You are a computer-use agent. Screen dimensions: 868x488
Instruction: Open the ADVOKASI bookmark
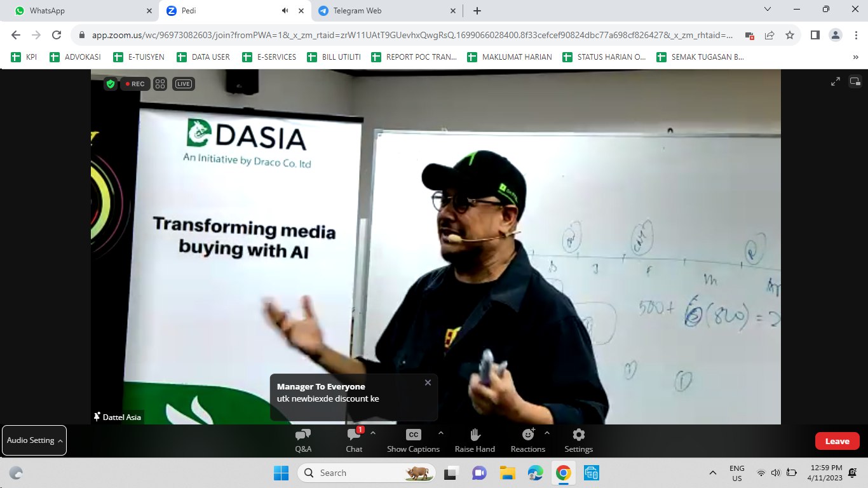[75, 57]
